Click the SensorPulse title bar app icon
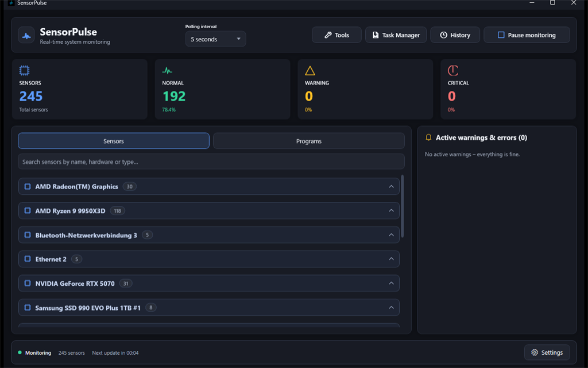The image size is (588, 368). pyautogui.click(x=11, y=3)
